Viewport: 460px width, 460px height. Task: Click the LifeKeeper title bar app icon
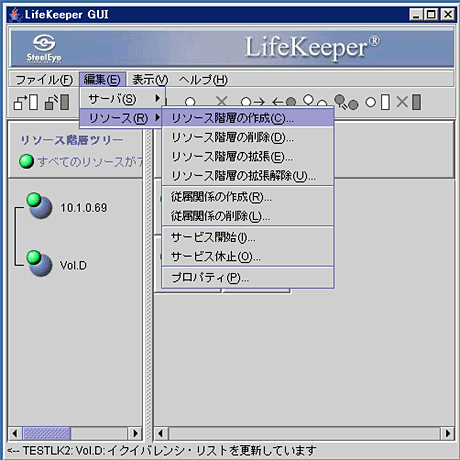(15, 15)
